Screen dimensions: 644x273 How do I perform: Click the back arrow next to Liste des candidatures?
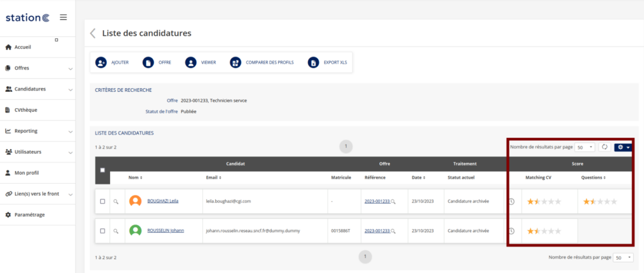tap(93, 33)
